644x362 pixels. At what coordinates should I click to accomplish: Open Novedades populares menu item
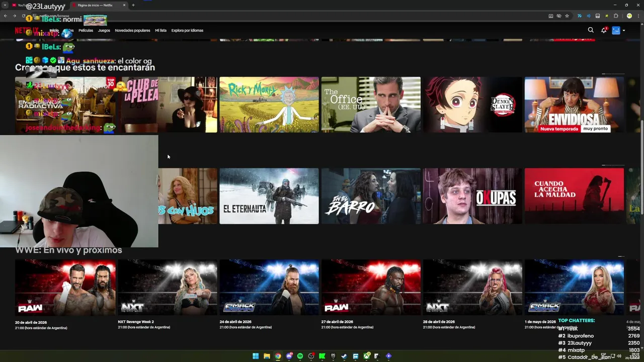pos(132,30)
